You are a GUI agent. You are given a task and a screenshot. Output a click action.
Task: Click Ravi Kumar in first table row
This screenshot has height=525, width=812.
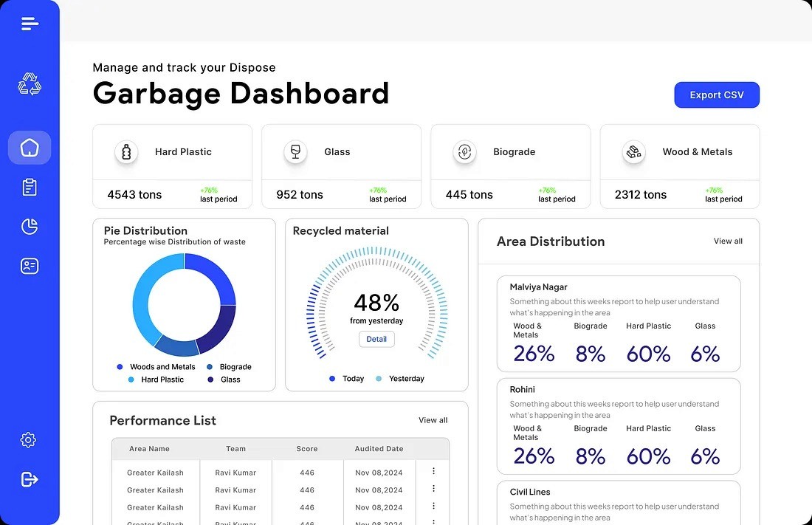click(x=235, y=473)
